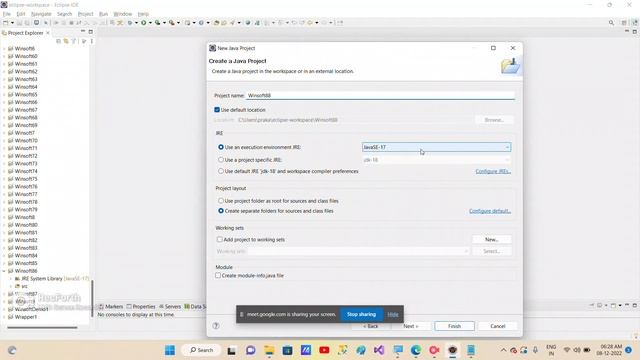Collapse the Winsoft86 project tree node
Image resolution: width=640 pixels, height=360 pixels.
(x=4, y=271)
